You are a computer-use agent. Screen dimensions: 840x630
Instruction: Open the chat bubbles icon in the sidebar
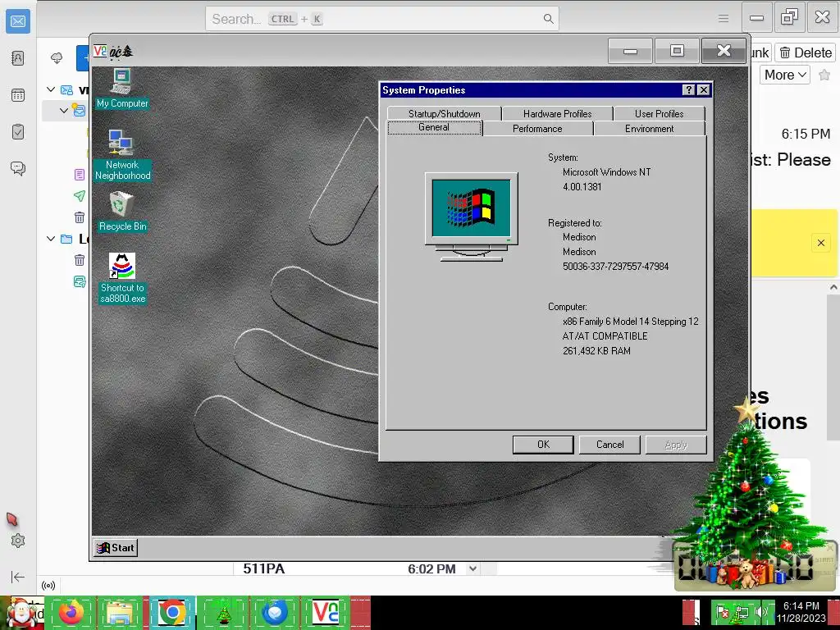click(x=18, y=168)
